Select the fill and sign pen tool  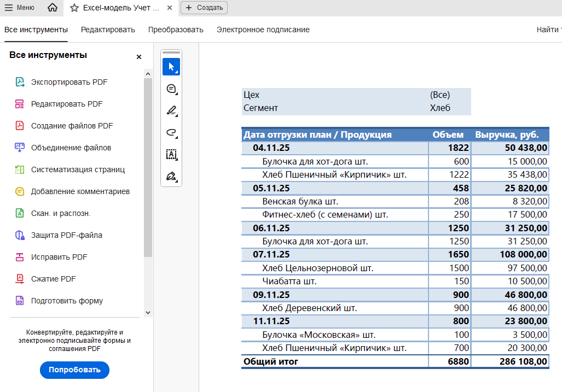click(170, 177)
